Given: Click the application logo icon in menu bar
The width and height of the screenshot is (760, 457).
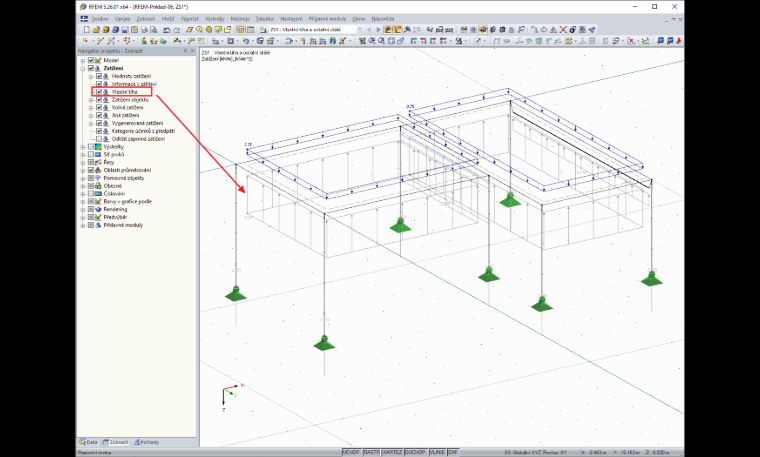Looking at the screenshot, I should tap(84, 19).
